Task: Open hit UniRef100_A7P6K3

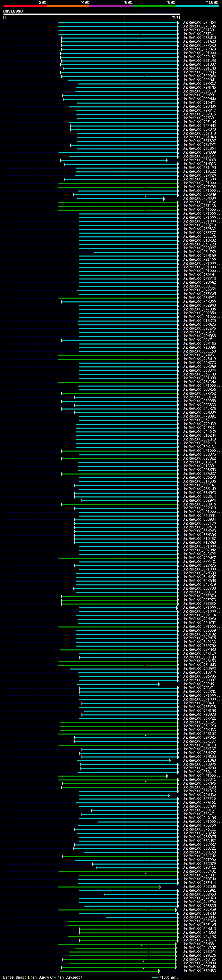Action: click(x=199, y=45)
